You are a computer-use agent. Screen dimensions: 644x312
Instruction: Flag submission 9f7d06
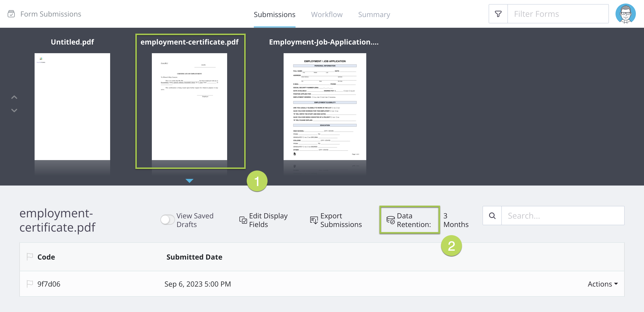click(30, 283)
